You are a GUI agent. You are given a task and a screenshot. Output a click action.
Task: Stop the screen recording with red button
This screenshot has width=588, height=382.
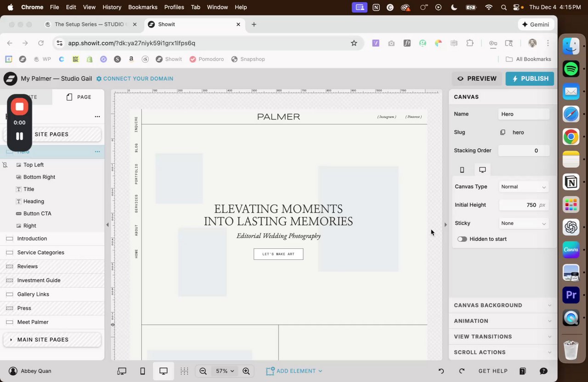click(19, 107)
